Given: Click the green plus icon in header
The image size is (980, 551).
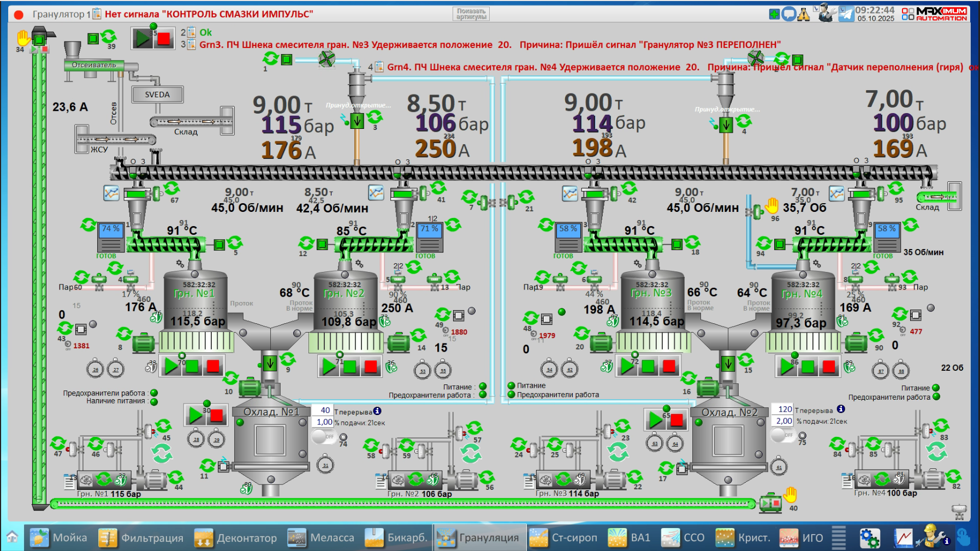Looking at the screenshot, I should [774, 14].
